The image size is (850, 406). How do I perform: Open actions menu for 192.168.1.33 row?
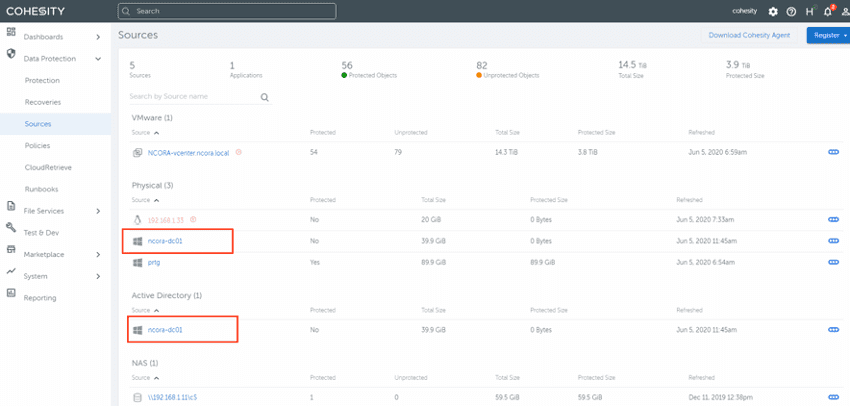click(834, 220)
